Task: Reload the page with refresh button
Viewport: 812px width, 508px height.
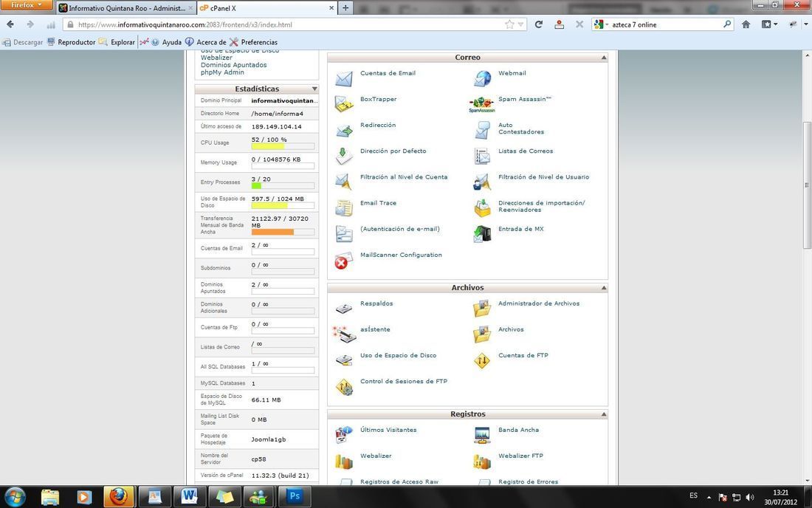Action: (539, 24)
